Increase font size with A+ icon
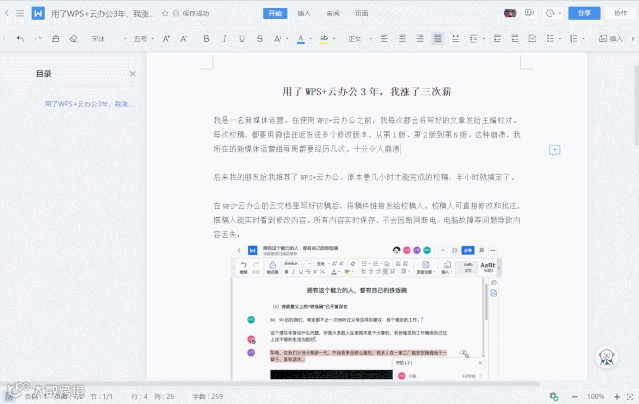The height and width of the screenshot is (404, 639). click(x=166, y=39)
